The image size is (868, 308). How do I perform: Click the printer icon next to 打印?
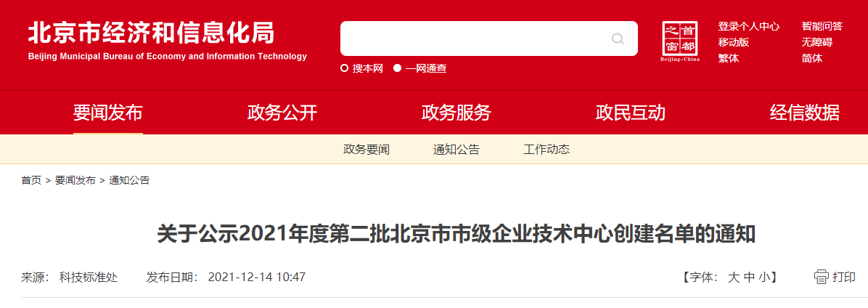tap(821, 277)
